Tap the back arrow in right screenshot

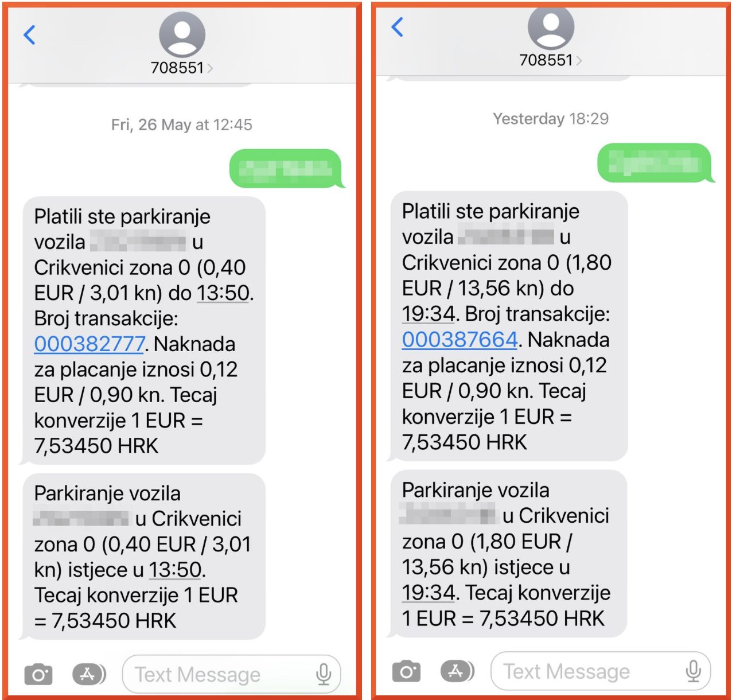pos(397,26)
